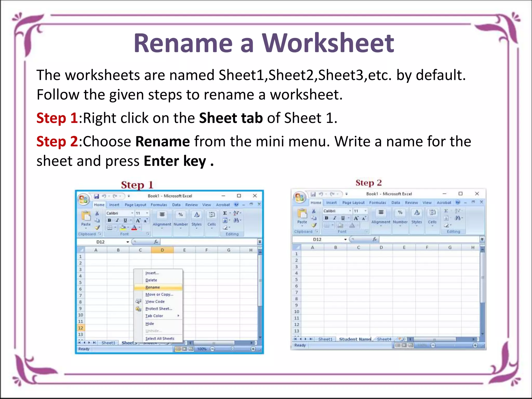Select the Sheet4 tab in Step 2 window

[x=384, y=339]
